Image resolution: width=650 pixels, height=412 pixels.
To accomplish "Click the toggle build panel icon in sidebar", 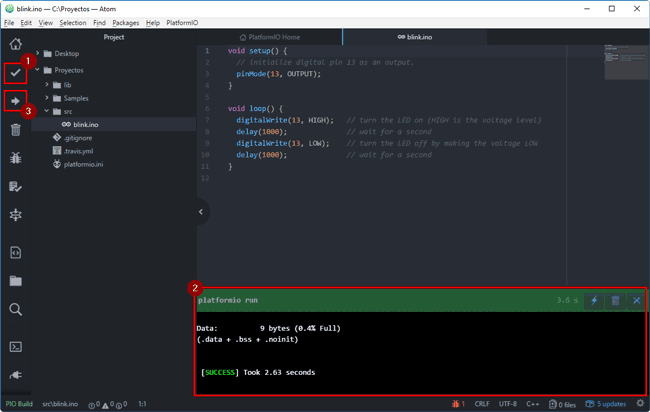I will (15, 215).
